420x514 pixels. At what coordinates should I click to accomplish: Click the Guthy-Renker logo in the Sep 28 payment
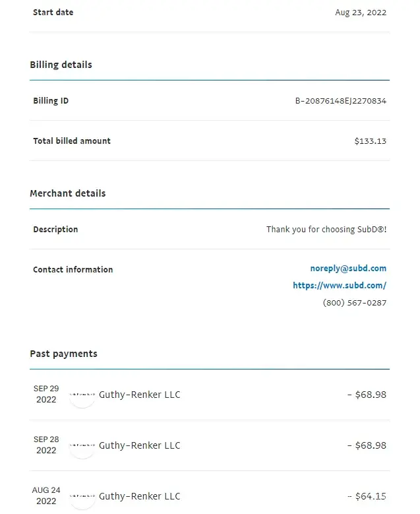pos(82,445)
